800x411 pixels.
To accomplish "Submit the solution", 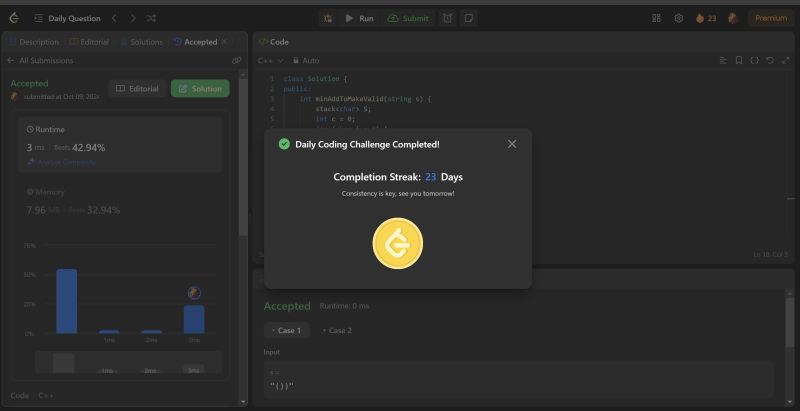I will pyautogui.click(x=408, y=18).
